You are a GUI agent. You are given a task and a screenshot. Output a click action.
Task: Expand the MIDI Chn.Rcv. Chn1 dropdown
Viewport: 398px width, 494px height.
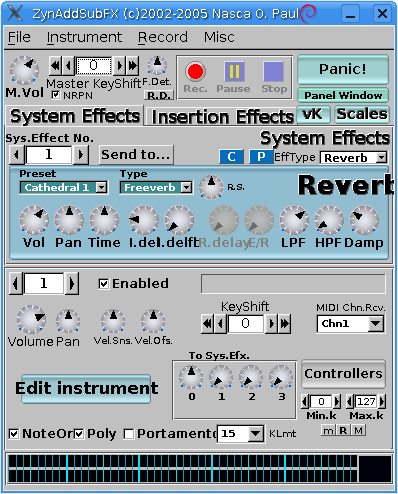[350, 324]
